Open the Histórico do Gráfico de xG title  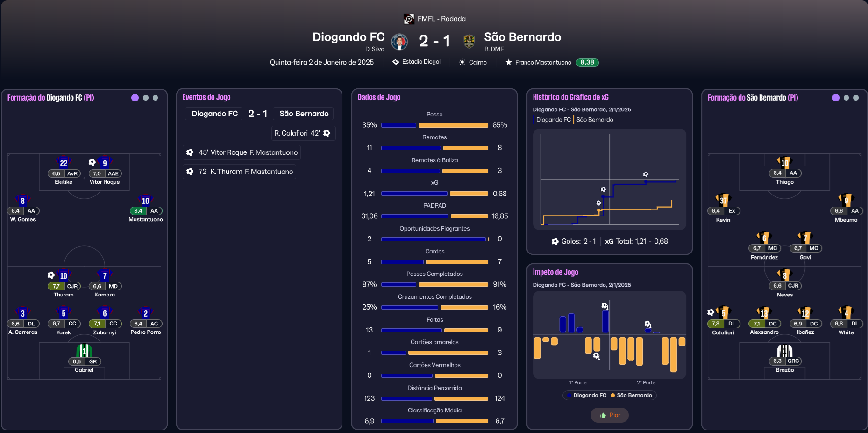pos(570,97)
